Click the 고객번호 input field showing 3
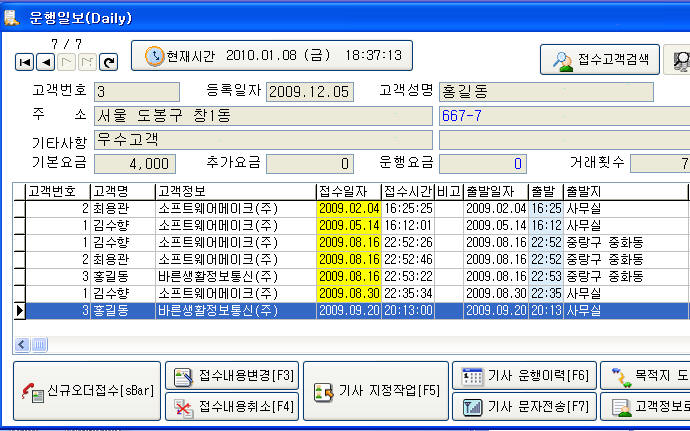 pos(137,92)
